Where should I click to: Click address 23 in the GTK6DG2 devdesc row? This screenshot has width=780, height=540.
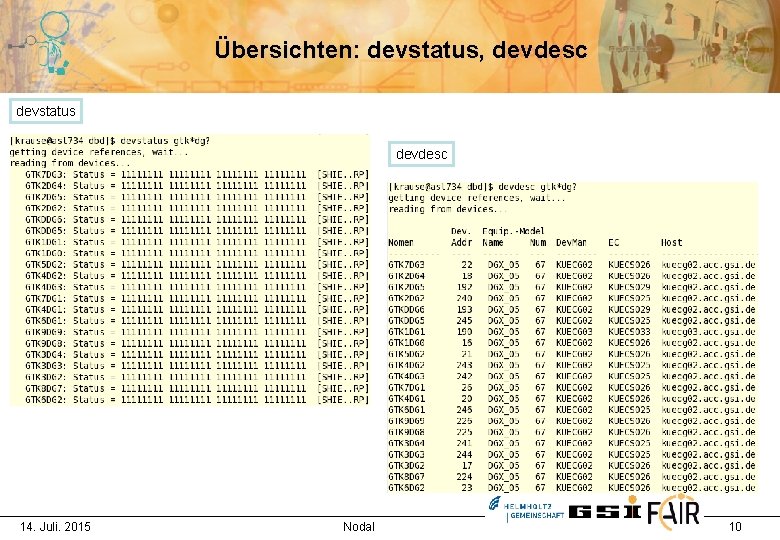[x=467, y=488]
